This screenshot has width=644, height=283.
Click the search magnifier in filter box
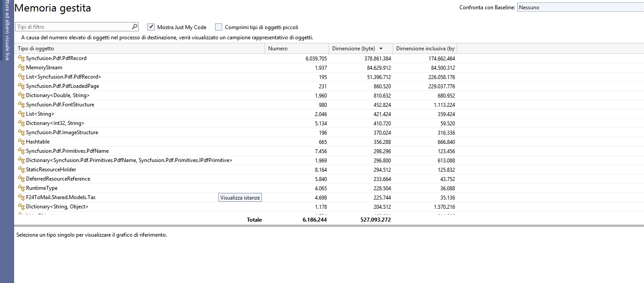(135, 27)
